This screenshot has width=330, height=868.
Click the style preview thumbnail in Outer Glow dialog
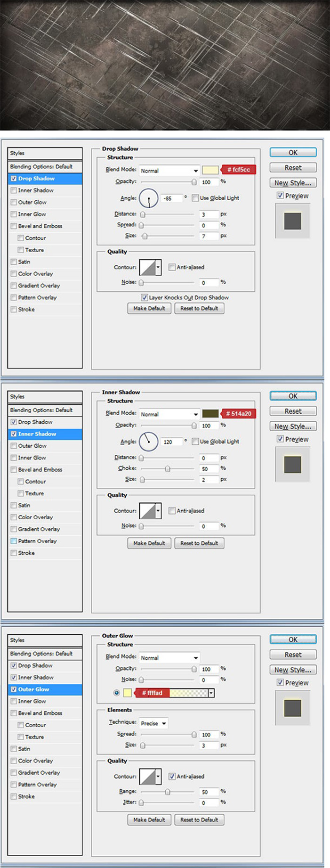pos(292,708)
